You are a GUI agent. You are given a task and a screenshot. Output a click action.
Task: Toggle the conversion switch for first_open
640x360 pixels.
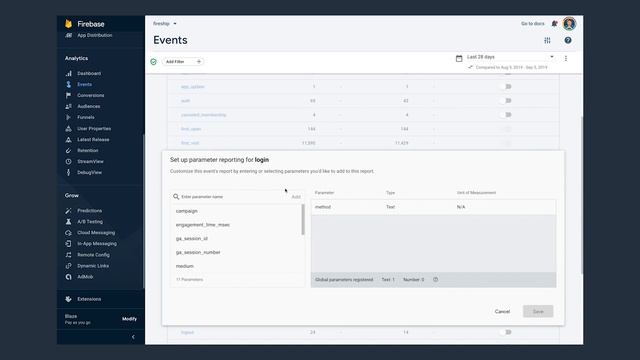506,129
